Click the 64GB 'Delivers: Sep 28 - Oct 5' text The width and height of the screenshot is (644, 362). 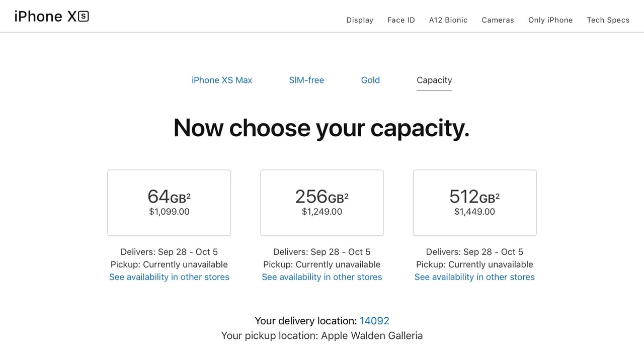169,252
